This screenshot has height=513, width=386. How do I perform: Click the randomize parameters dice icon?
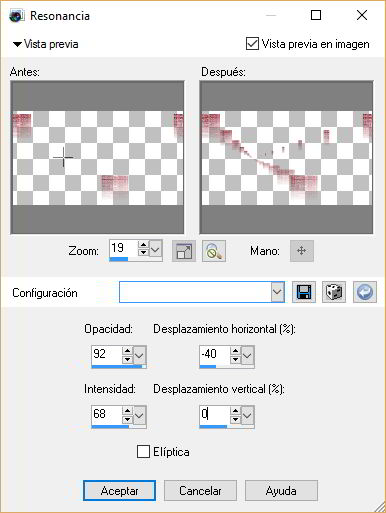point(334,292)
